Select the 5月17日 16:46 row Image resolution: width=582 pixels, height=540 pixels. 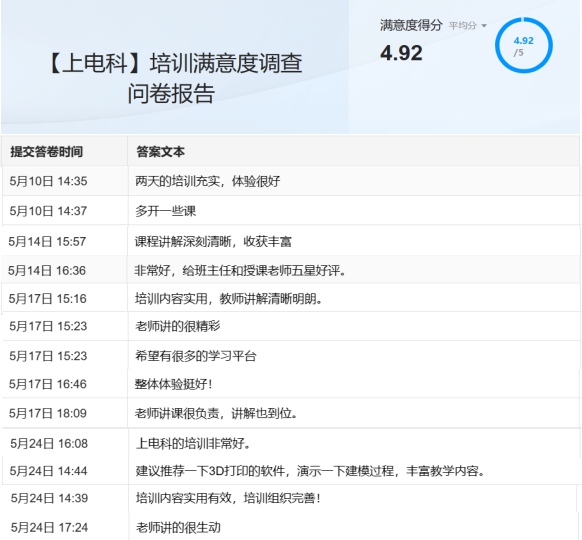click(291, 384)
